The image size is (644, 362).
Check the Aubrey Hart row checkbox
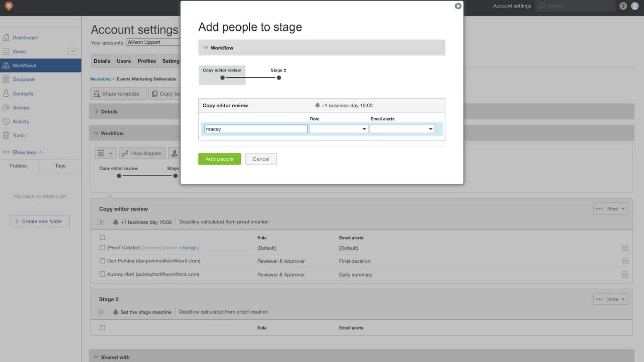102,274
